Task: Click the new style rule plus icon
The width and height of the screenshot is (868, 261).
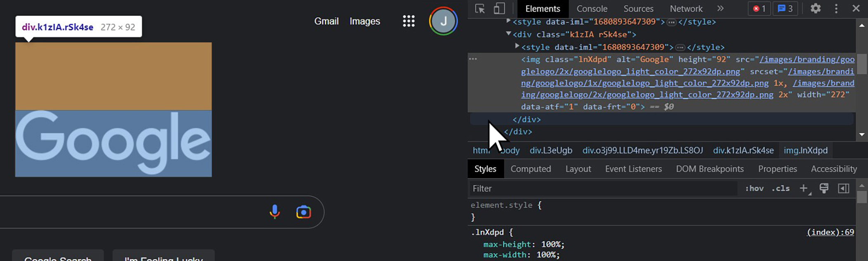Action: click(x=804, y=189)
